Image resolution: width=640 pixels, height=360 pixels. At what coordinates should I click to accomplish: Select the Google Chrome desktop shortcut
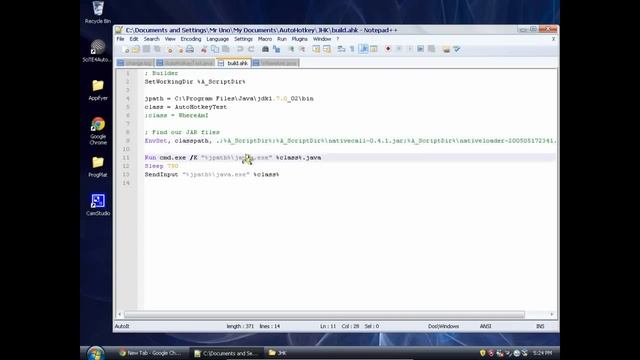[x=98, y=131]
